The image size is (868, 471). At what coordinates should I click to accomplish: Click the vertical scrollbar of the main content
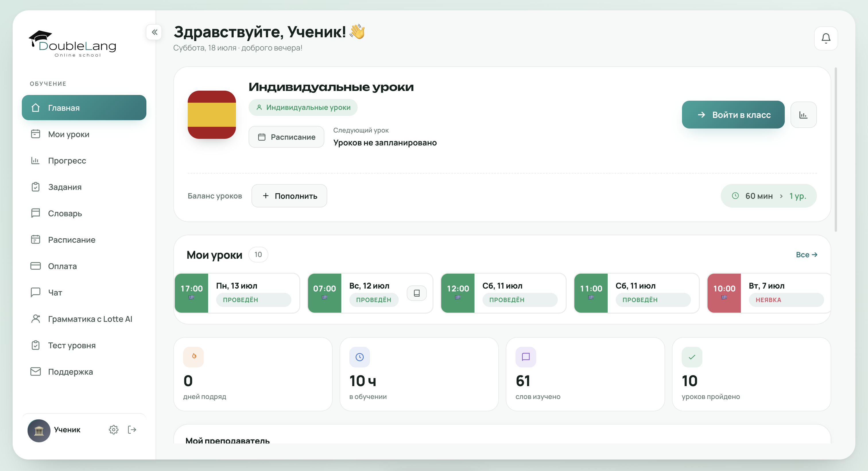(836, 149)
